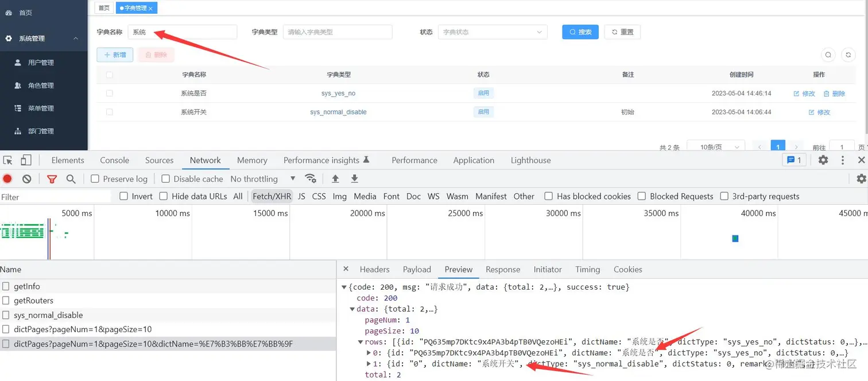Viewport: 868px width, 381px height.
Task: Click 修改 for the 系统开关 row
Action: pyautogui.click(x=819, y=112)
